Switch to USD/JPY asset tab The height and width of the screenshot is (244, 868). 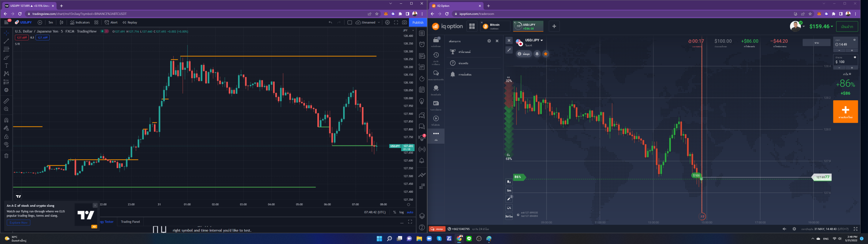pyautogui.click(x=528, y=26)
